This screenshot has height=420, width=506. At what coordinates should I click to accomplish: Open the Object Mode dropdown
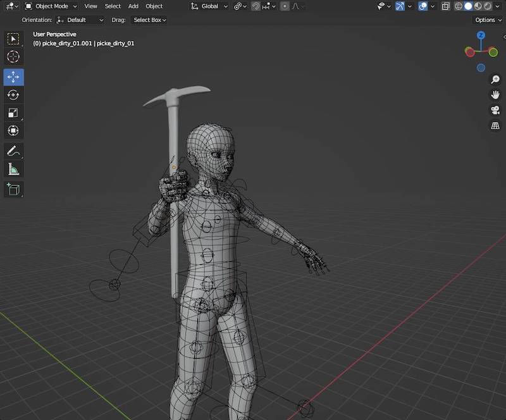point(51,6)
